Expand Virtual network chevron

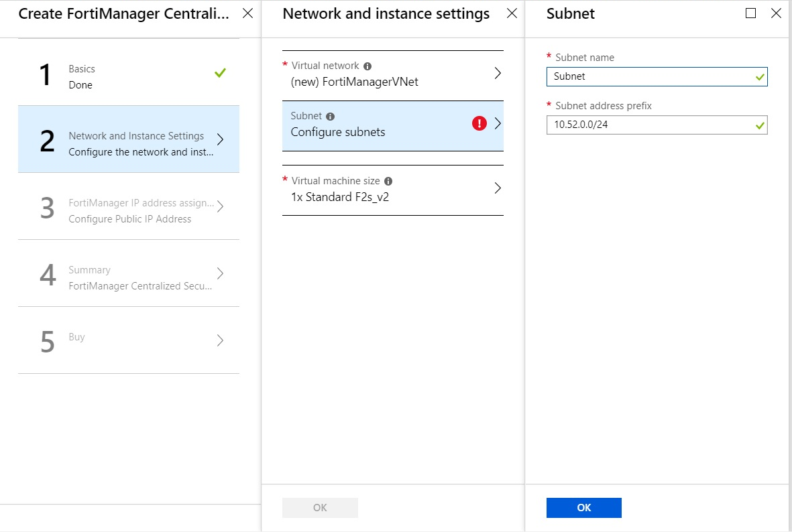[498, 74]
